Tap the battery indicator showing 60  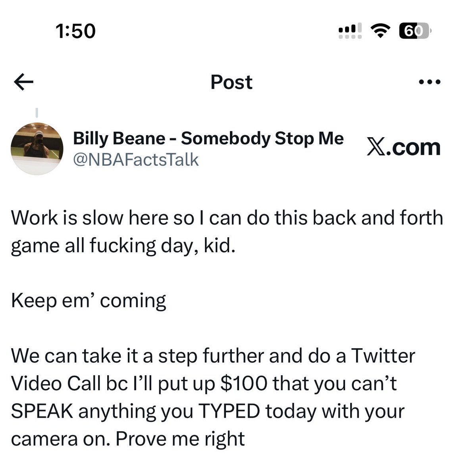[415, 31]
